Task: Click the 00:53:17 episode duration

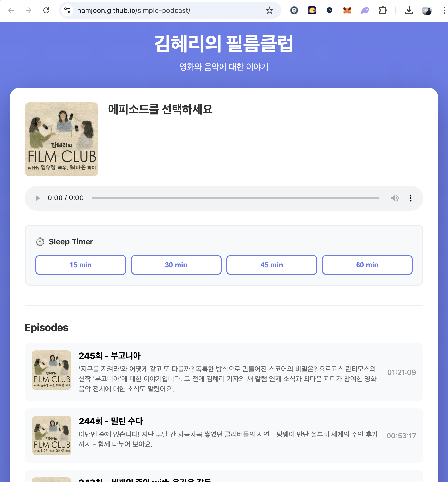Action: pyautogui.click(x=401, y=436)
